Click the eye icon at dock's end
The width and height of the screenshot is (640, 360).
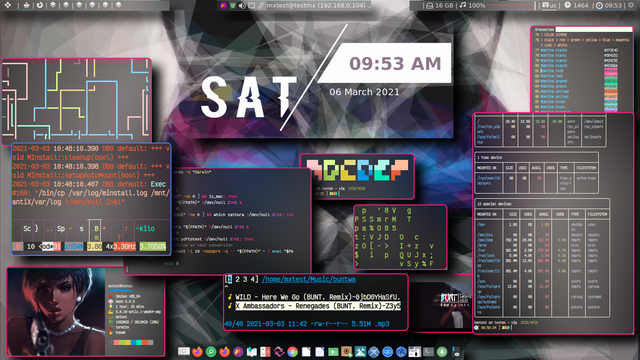point(456,352)
